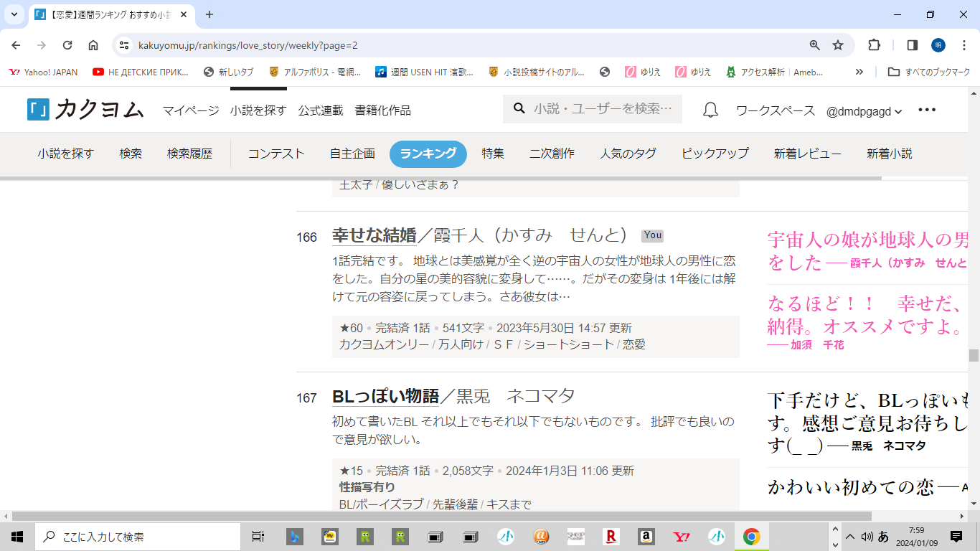
Task: Open the Chrome extensions puzzle icon
Action: [874, 45]
